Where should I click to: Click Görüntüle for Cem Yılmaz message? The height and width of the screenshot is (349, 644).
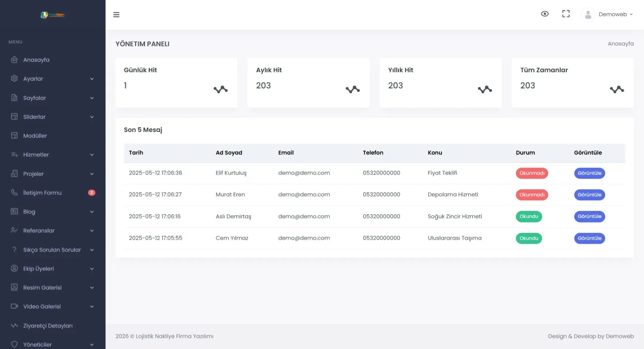coord(589,238)
